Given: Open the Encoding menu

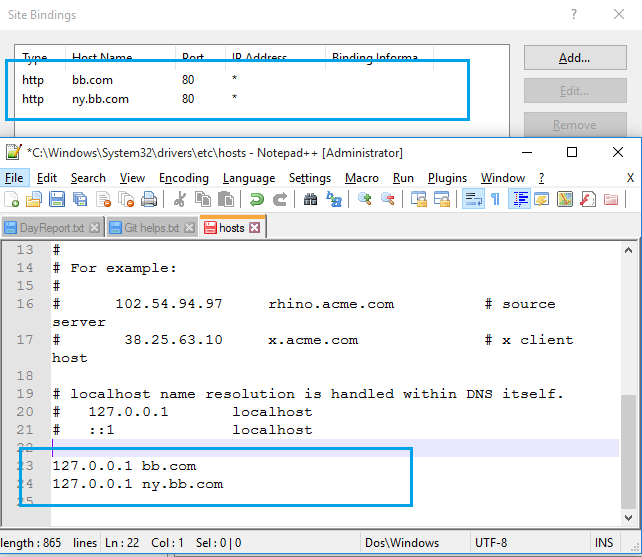Looking at the screenshot, I should click(x=183, y=178).
